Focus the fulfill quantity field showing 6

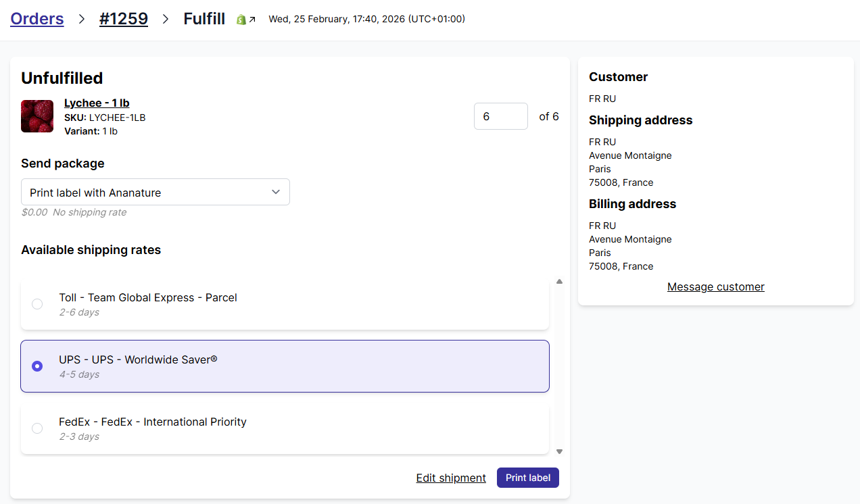pos(500,116)
